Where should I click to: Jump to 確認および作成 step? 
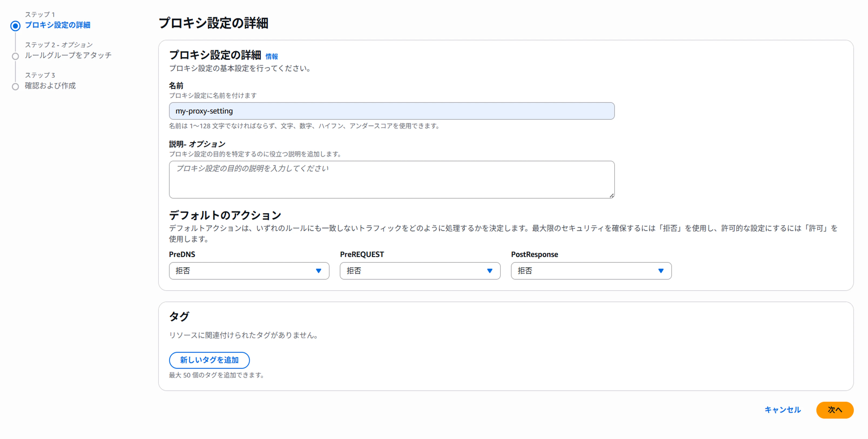pos(50,86)
